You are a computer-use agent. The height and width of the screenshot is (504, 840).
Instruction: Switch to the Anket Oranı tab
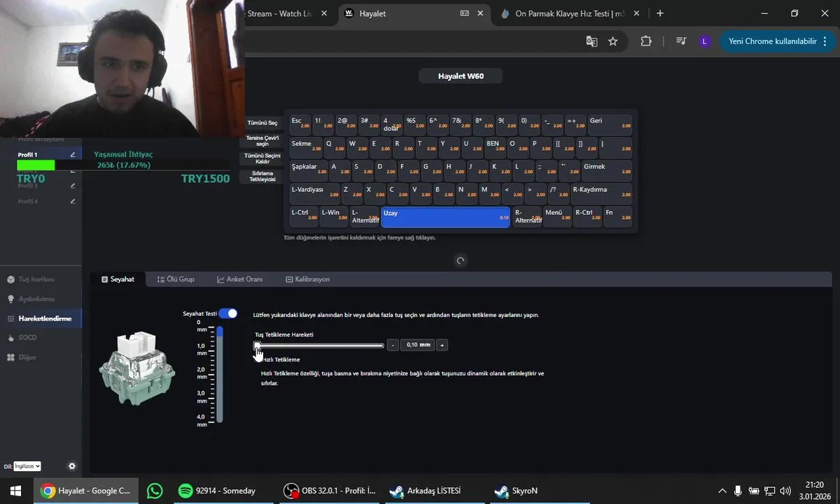239,279
